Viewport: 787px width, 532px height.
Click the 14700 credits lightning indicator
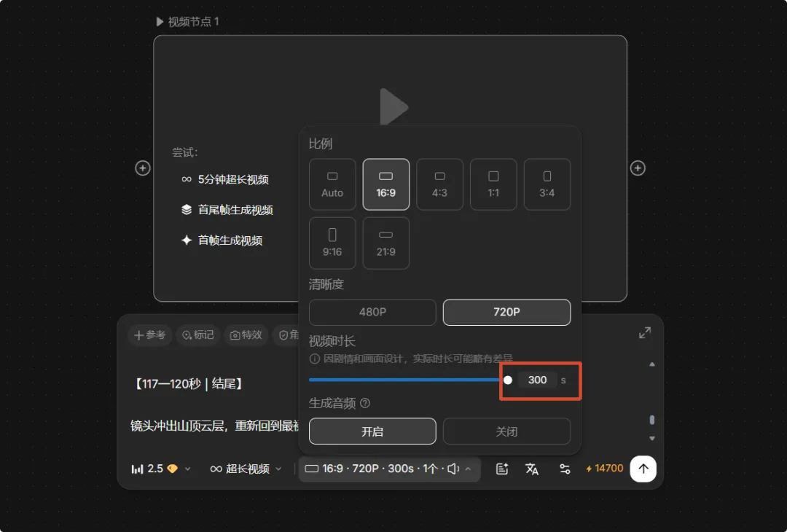(604, 469)
